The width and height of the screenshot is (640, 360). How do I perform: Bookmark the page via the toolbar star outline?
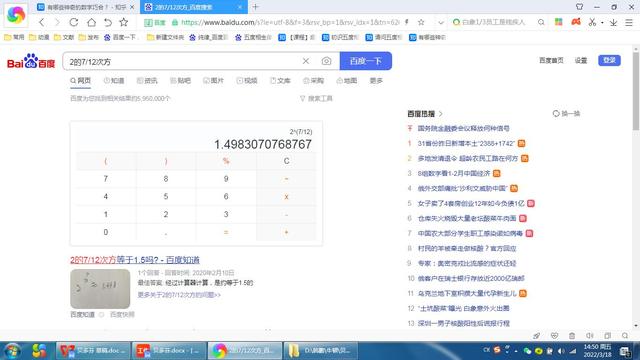[124, 22]
